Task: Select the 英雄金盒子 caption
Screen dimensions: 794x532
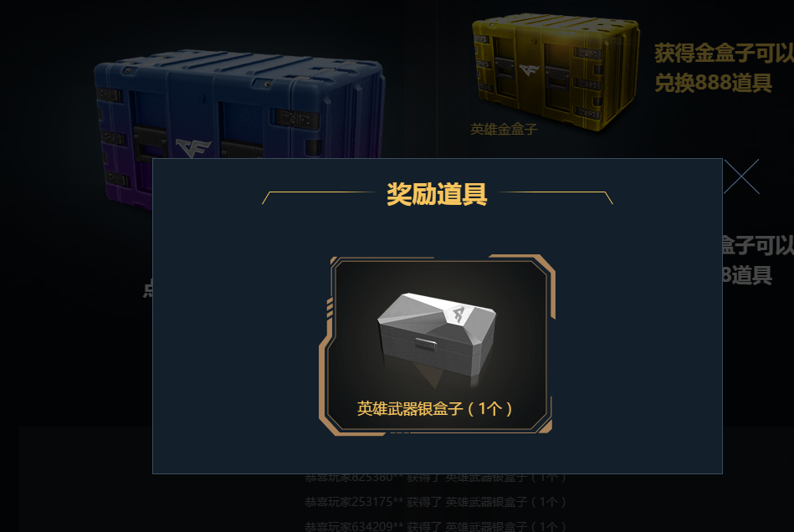Action: click(504, 130)
